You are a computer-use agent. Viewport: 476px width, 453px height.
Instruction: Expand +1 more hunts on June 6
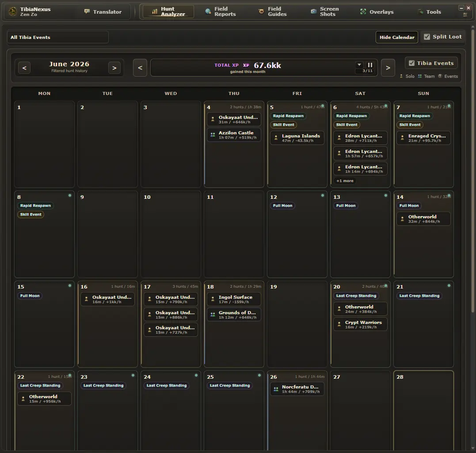(x=345, y=181)
